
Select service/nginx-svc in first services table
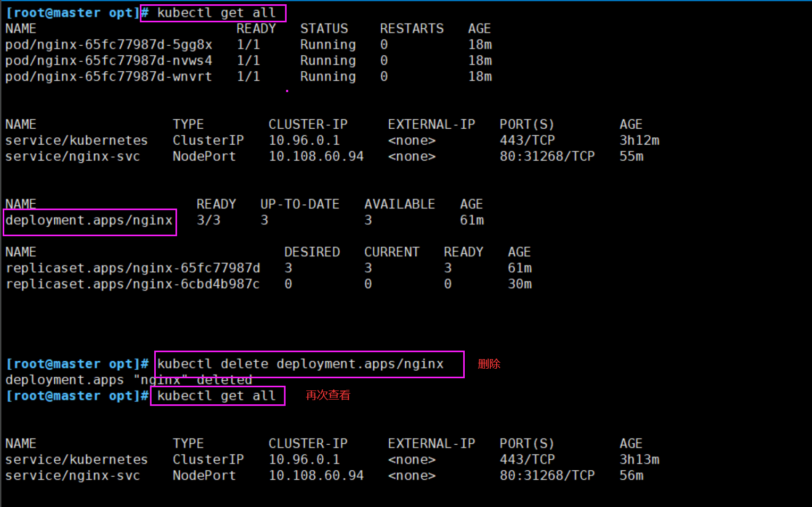[73, 156]
